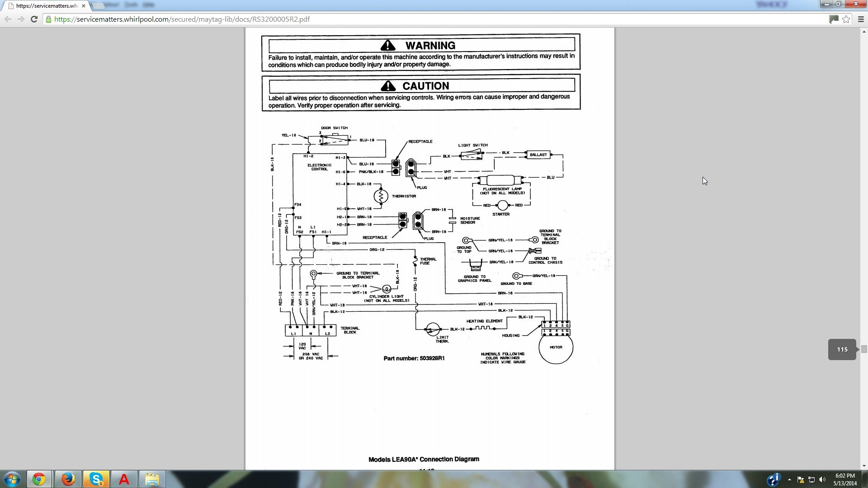Click the 'CYLINDER LIGHT' label

(387, 296)
